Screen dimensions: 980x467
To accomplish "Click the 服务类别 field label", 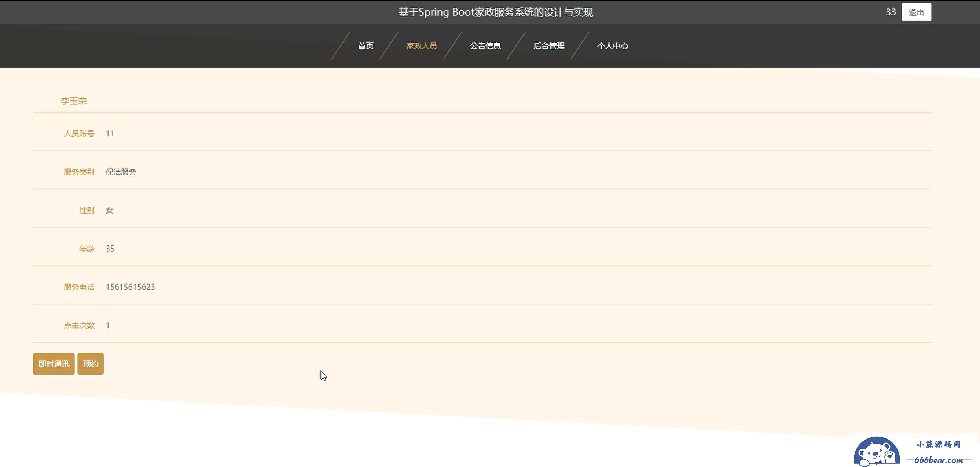I will pyautogui.click(x=79, y=172).
